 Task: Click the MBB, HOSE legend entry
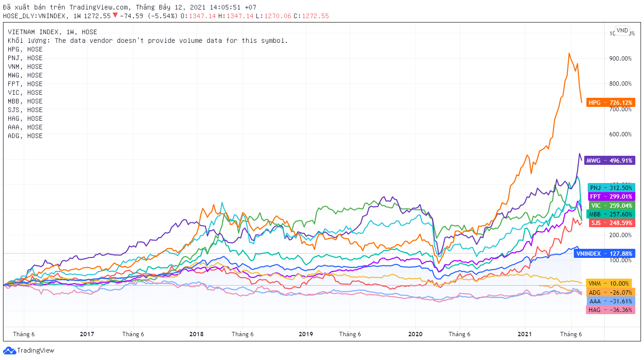[x=25, y=101]
